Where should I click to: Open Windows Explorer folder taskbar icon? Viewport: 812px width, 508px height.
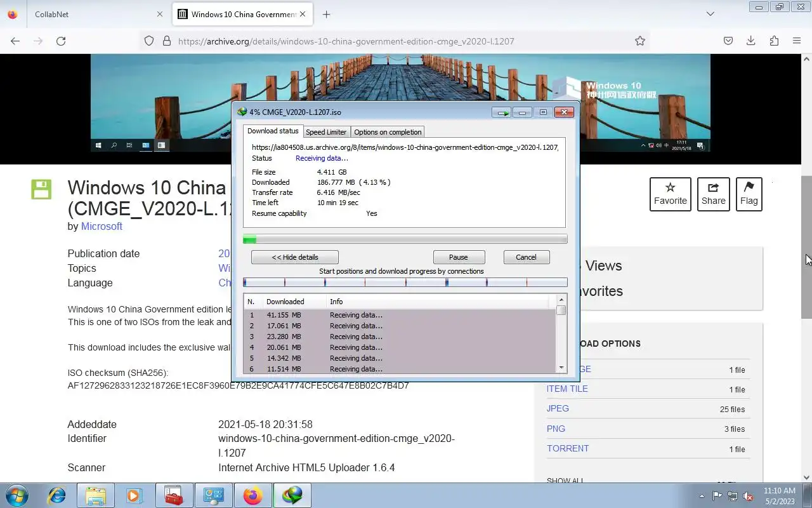(x=96, y=495)
